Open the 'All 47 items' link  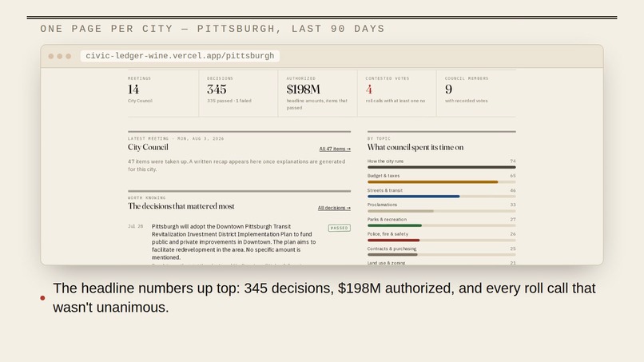(x=335, y=149)
